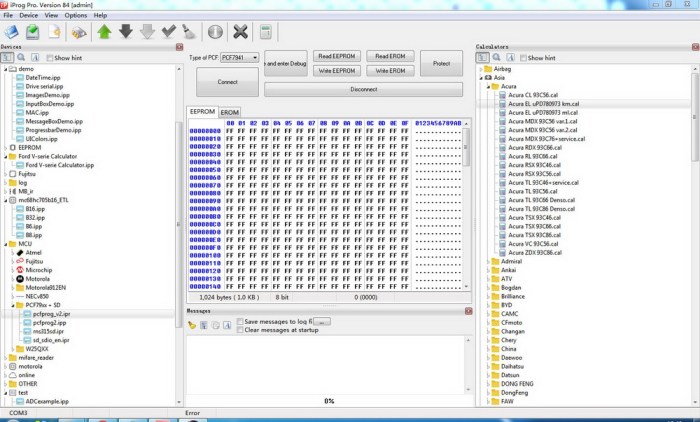
Task: Click the dark down arrow toolbar icon
Action: 126,32
